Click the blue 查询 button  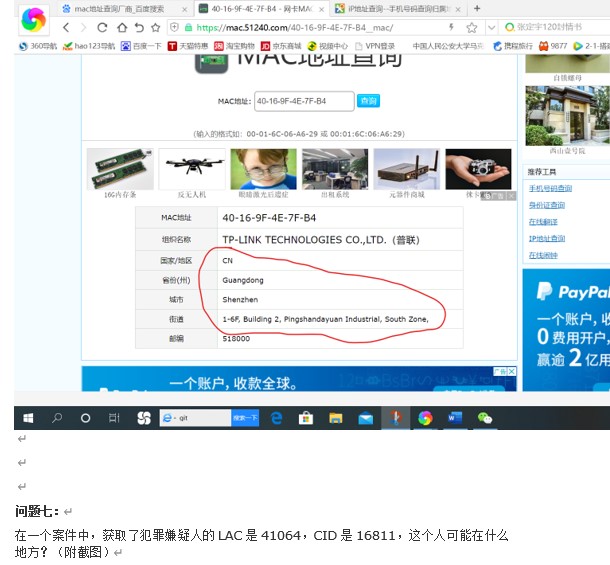(x=368, y=101)
